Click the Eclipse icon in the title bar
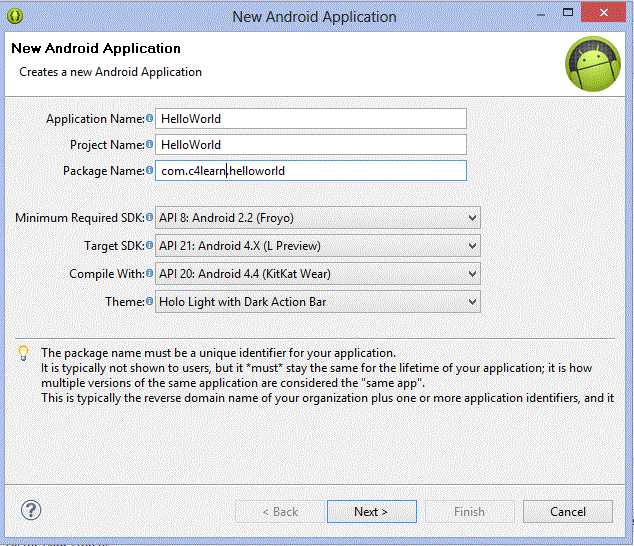The image size is (634, 546). pos(15,16)
